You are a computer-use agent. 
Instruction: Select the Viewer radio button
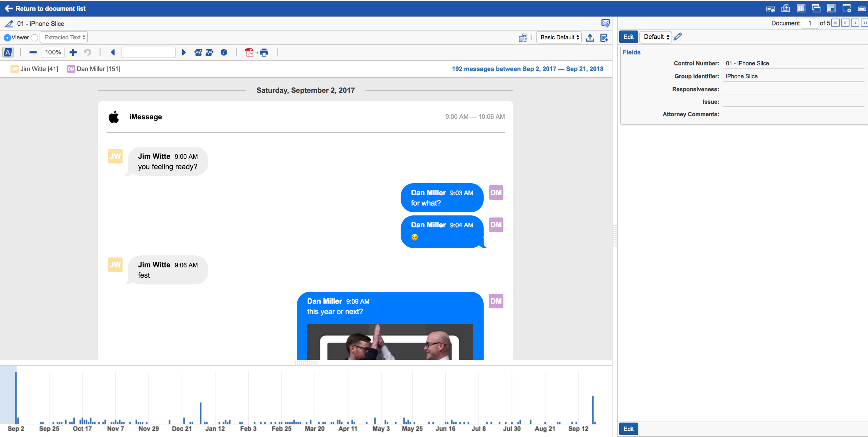[x=7, y=37]
